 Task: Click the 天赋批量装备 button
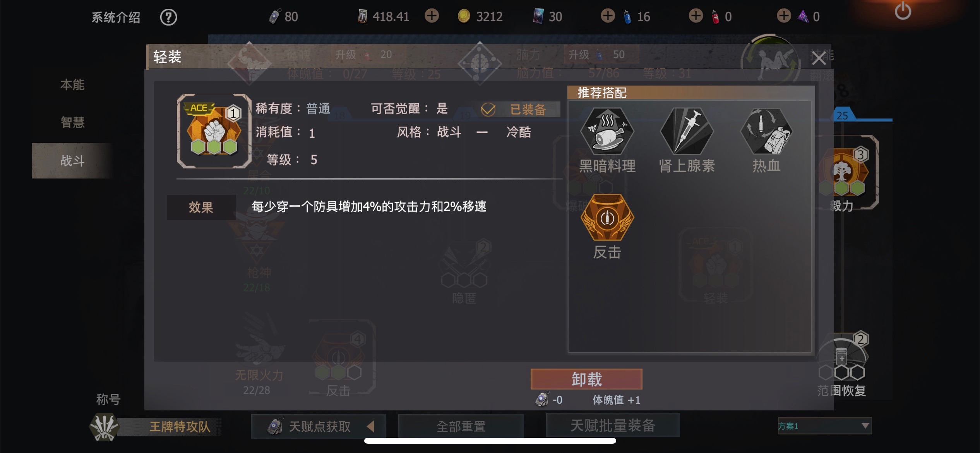[x=613, y=426]
